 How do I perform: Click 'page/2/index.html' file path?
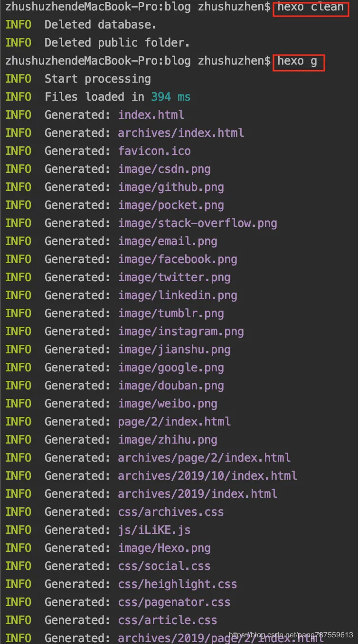(174, 422)
